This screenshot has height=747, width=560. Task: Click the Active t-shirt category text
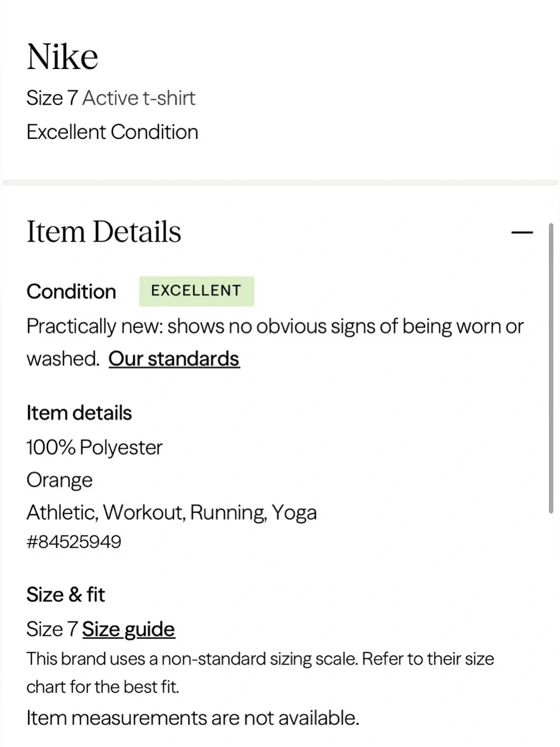[x=139, y=98]
